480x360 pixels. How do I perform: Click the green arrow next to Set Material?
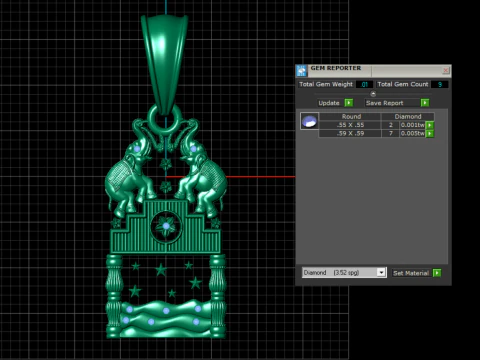[437, 273]
